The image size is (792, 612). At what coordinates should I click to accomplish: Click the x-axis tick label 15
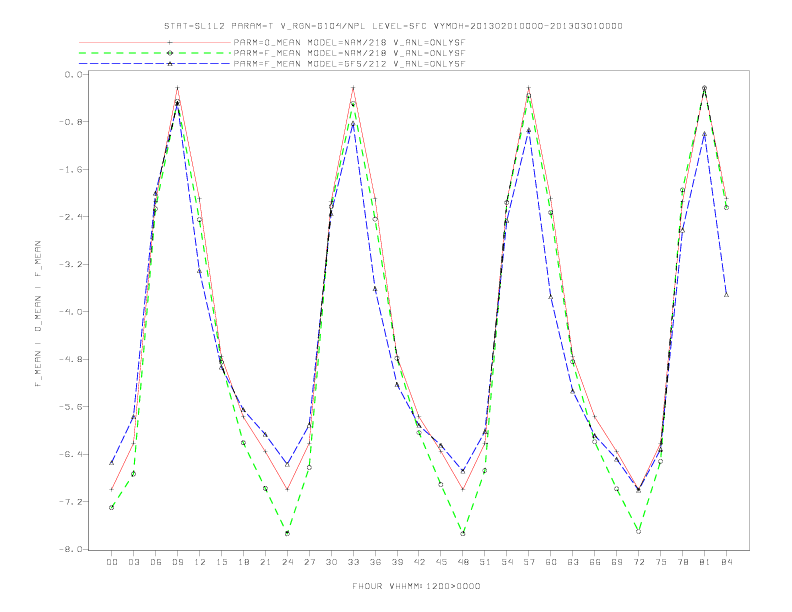coord(221,562)
